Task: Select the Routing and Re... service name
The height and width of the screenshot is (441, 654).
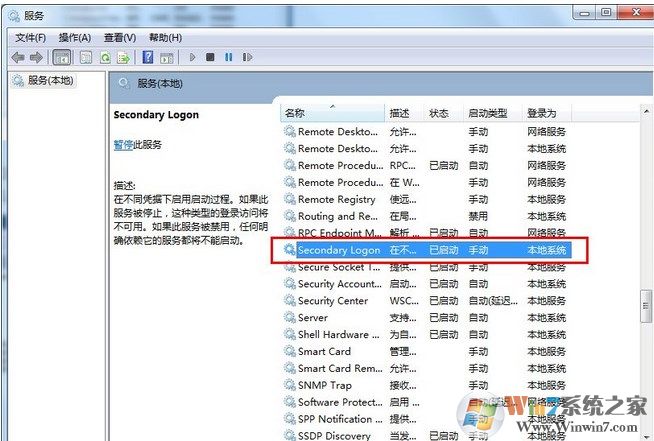Action: point(338,216)
